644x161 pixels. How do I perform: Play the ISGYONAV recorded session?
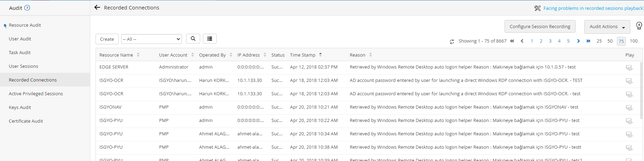629,108
